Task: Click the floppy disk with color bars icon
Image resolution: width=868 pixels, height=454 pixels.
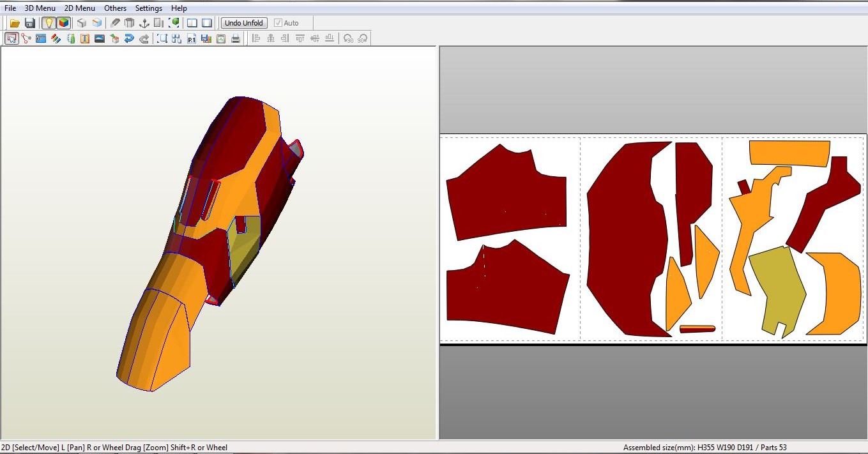Action: [x=206, y=38]
